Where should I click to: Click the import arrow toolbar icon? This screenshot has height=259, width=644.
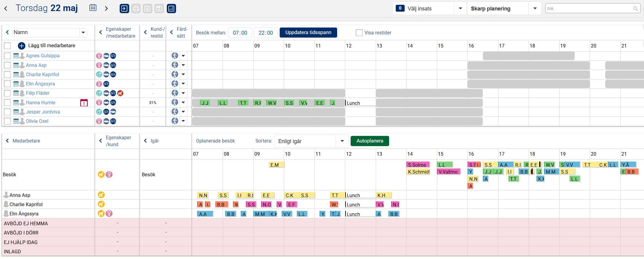(124, 9)
